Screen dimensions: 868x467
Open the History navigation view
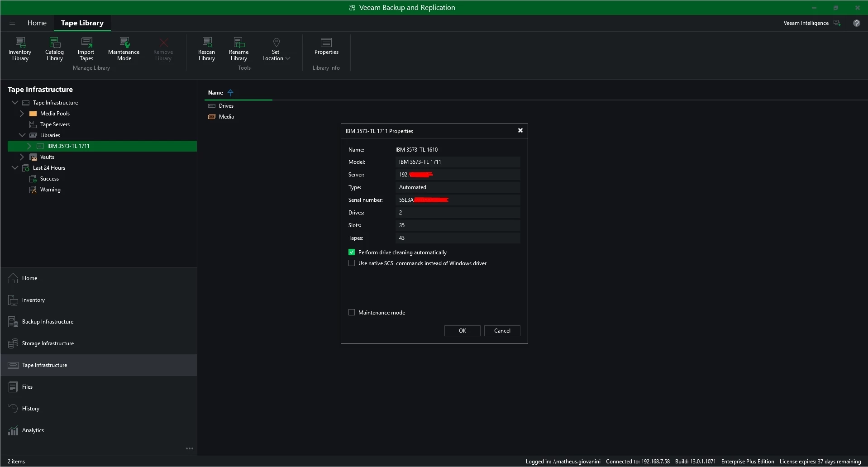pyautogui.click(x=99, y=409)
